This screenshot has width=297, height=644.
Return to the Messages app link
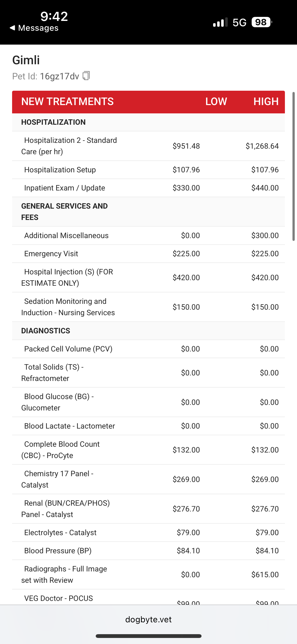[x=38, y=28]
